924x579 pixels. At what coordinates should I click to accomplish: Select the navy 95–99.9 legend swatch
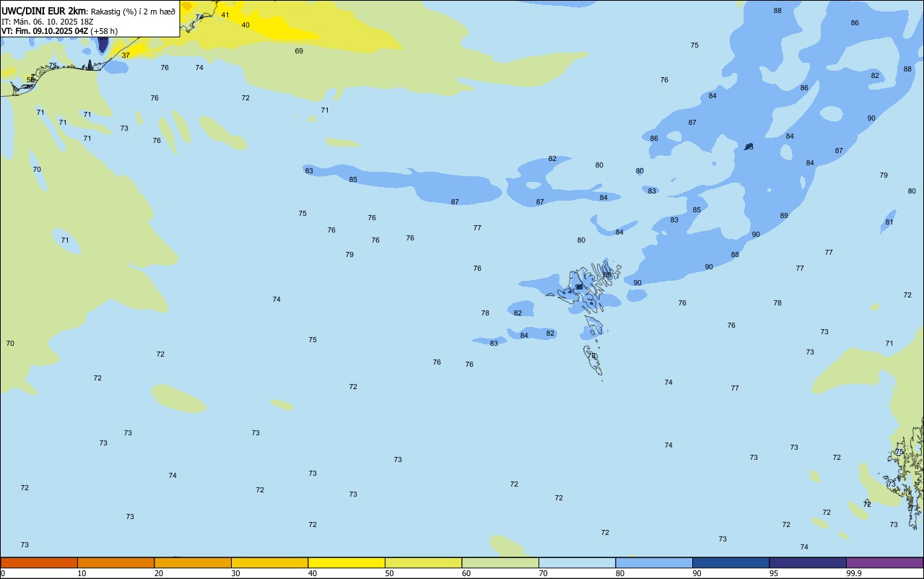point(808,562)
